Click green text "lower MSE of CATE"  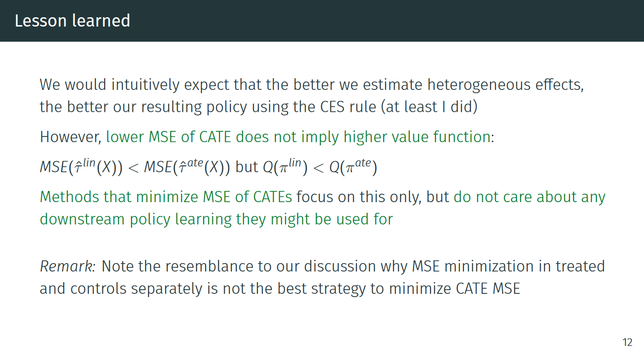[169, 137]
